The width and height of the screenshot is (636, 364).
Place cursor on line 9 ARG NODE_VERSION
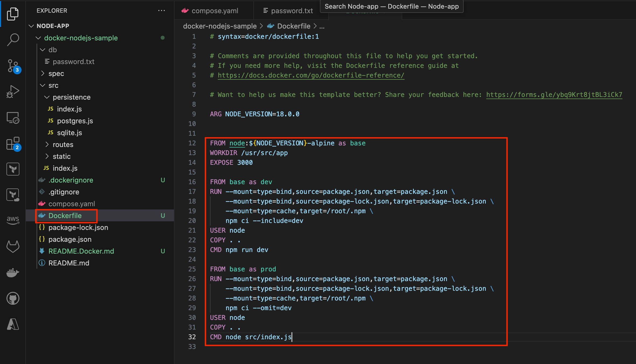tap(254, 114)
